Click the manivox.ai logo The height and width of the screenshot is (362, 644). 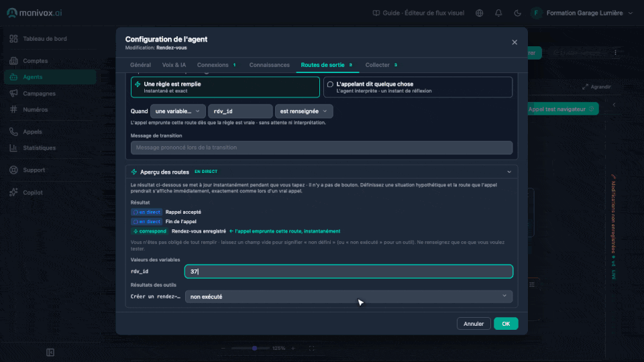click(34, 13)
